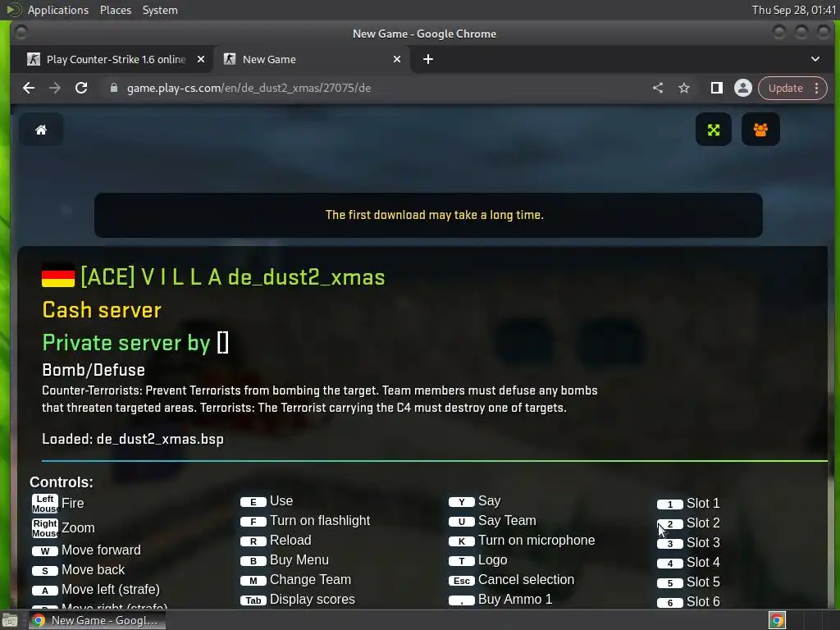The height and width of the screenshot is (630, 840).
Task: Open the players list orange icon
Action: (760, 130)
